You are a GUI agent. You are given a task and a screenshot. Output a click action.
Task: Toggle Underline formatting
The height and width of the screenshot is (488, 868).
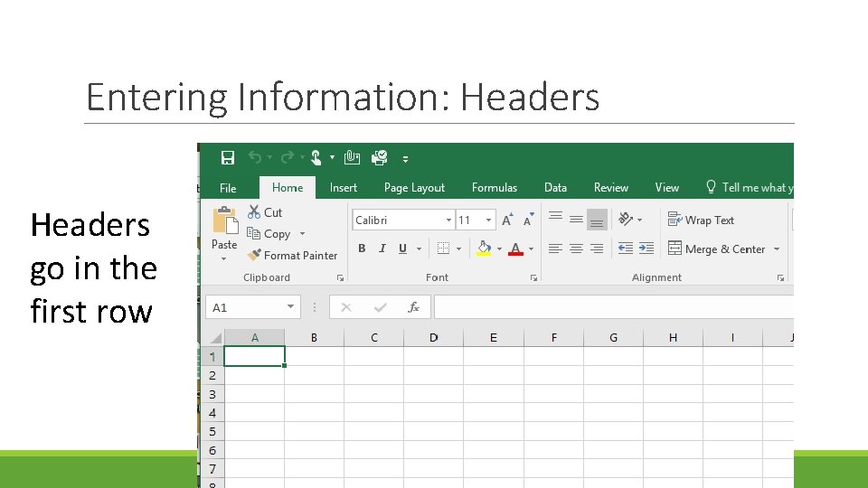402,249
